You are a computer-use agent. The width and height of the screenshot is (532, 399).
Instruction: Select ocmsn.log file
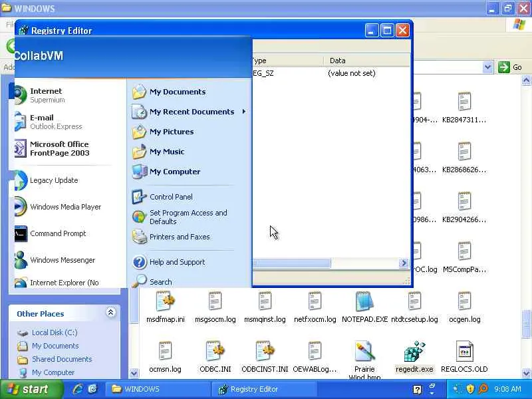[x=165, y=356]
